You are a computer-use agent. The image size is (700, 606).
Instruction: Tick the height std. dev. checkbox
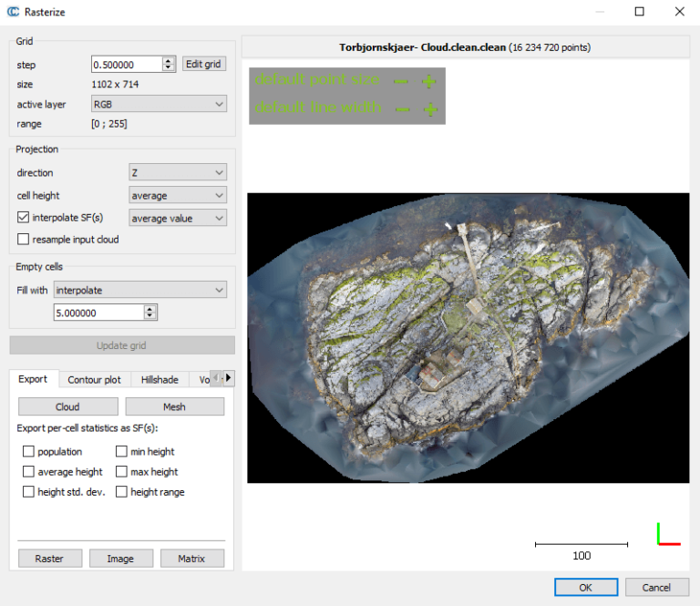point(28,491)
